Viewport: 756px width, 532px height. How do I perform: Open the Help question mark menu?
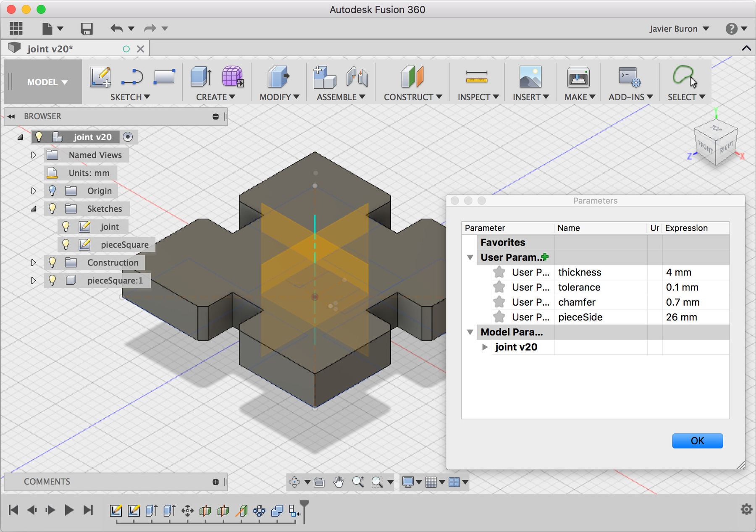click(x=736, y=29)
